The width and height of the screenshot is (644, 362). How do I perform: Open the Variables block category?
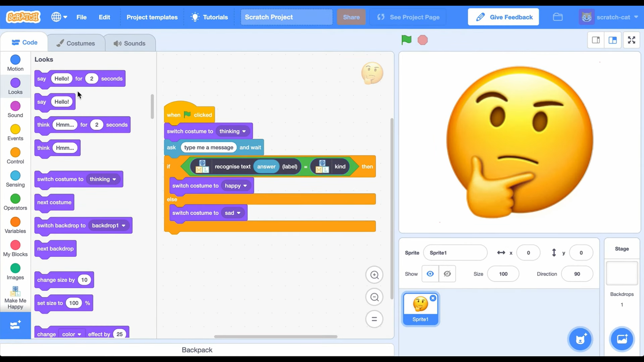click(x=15, y=224)
